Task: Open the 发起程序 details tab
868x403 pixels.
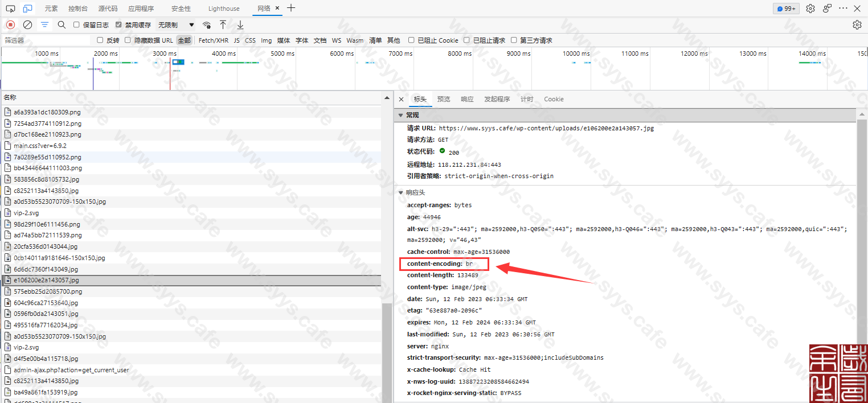Action: click(x=497, y=99)
